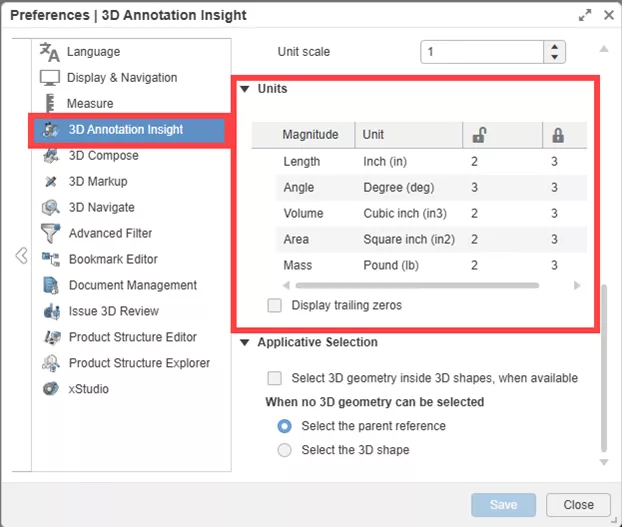Check Select 3D geometry inside 3D shapes
Screen dimensions: 622x527
coord(275,378)
